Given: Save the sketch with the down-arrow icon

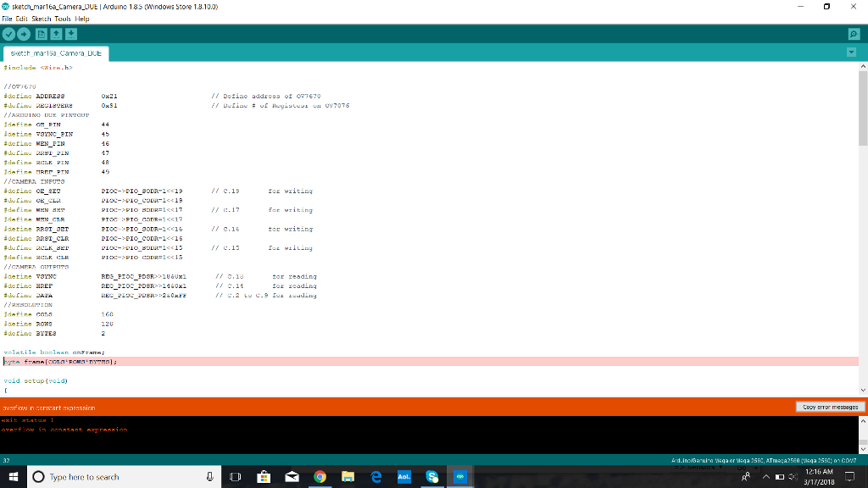Looking at the screenshot, I should [71, 34].
